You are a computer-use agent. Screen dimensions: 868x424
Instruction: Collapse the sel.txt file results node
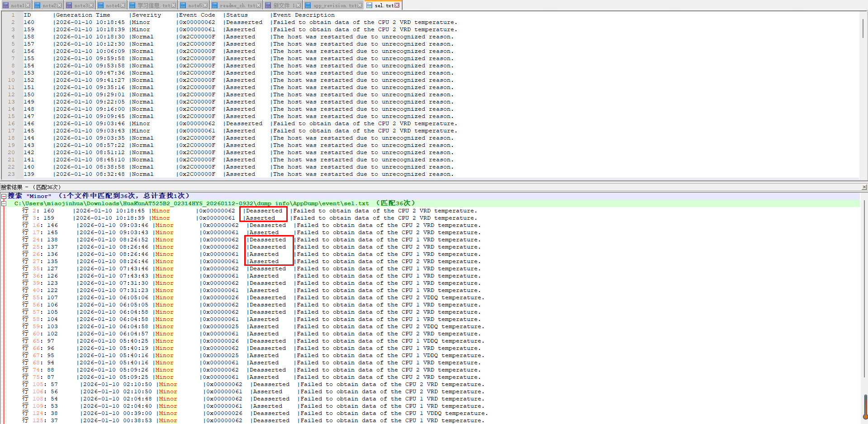point(4,203)
